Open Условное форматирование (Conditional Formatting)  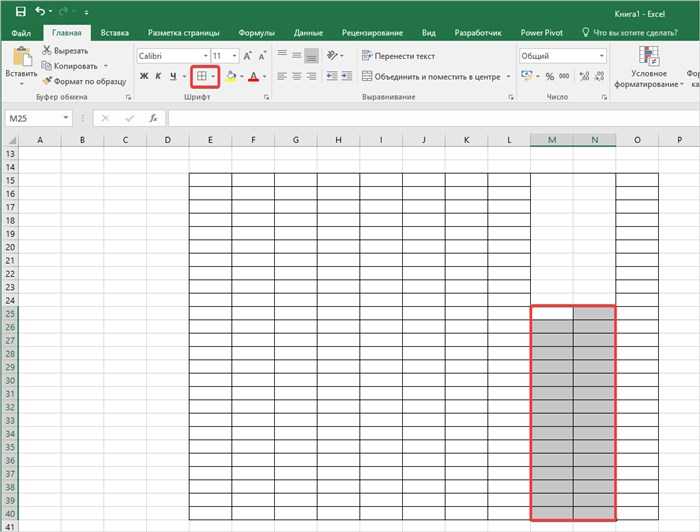click(x=649, y=67)
